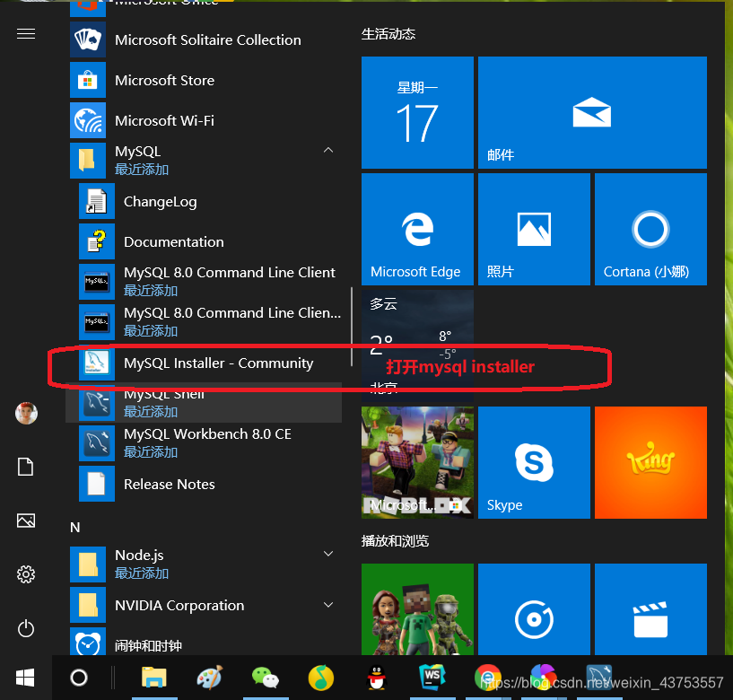The height and width of the screenshot is (700, 733).
Task: Open MySQL Documentation icon
Action: (x=97, y=241)
